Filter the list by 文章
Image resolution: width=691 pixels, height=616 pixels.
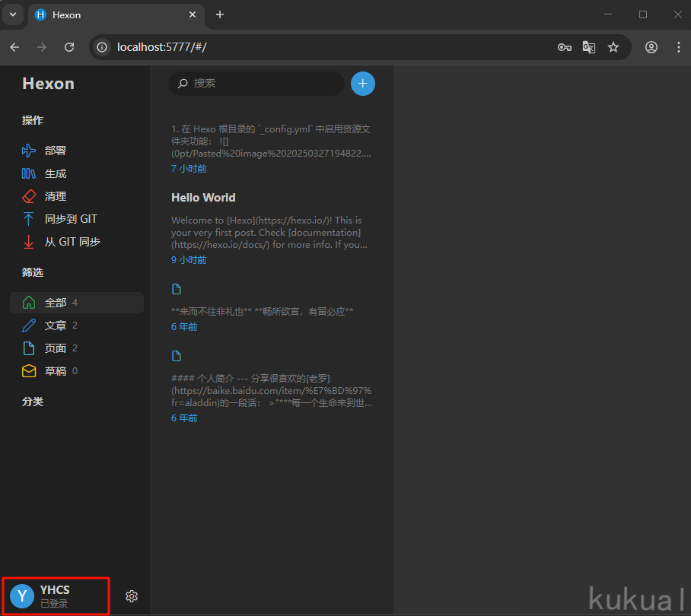(x=77, y=325)
